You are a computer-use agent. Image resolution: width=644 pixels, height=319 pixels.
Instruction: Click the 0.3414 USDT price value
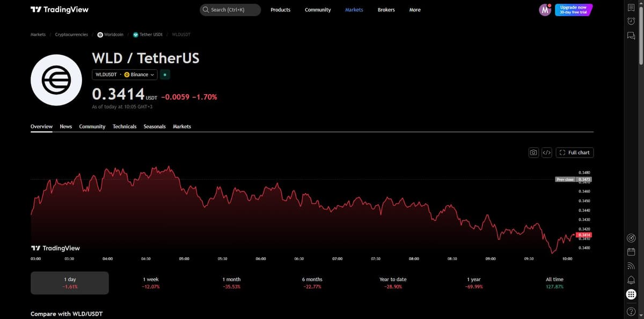pyautogui.click(x=125, y=95)
